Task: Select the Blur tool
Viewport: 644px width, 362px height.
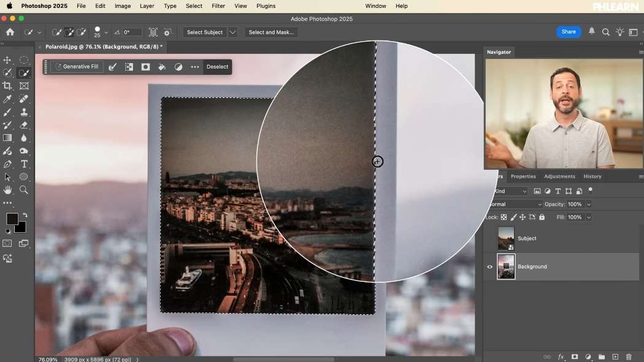Action: click(24, 138)
